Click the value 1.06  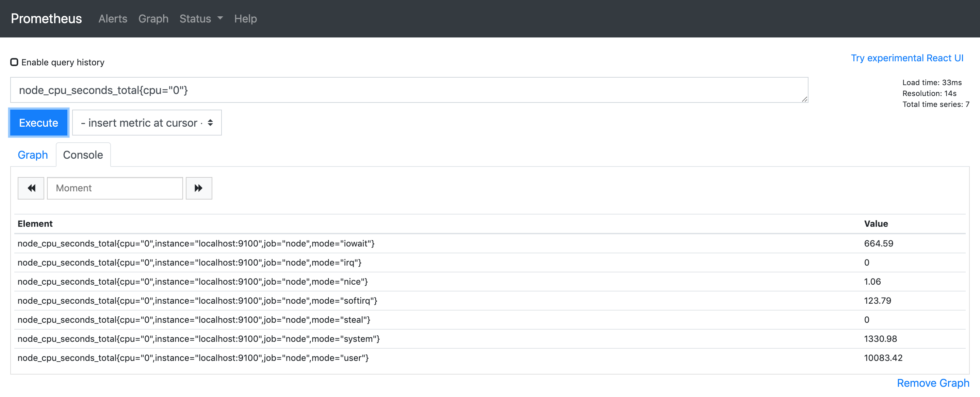pos(872,282)
